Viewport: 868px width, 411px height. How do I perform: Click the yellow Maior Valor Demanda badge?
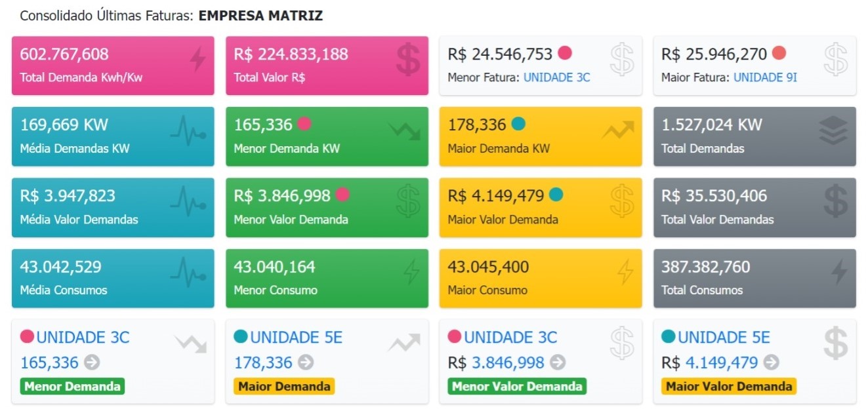[729, 386]
